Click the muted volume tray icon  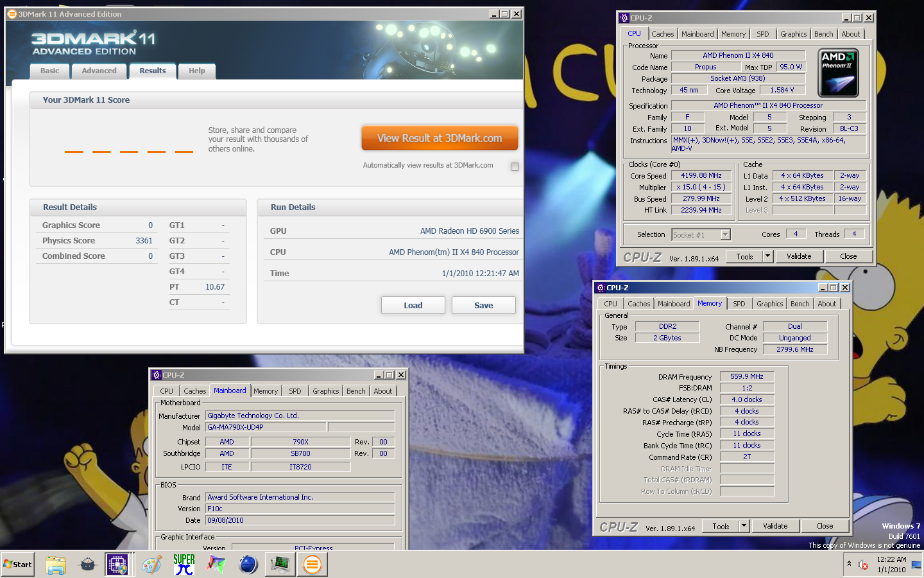coord(863,565)
